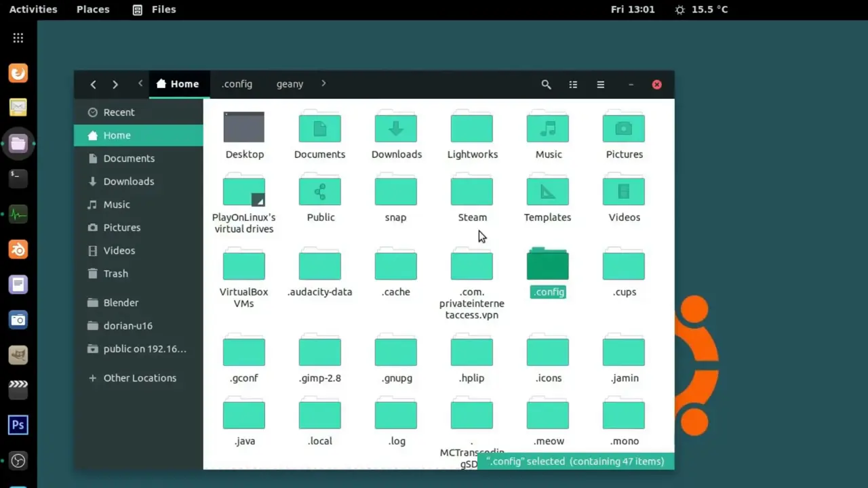Select the Desktop folder icon
Image resolution: width=868 pixels, height=488 pixels.
[x=244, y=127]
